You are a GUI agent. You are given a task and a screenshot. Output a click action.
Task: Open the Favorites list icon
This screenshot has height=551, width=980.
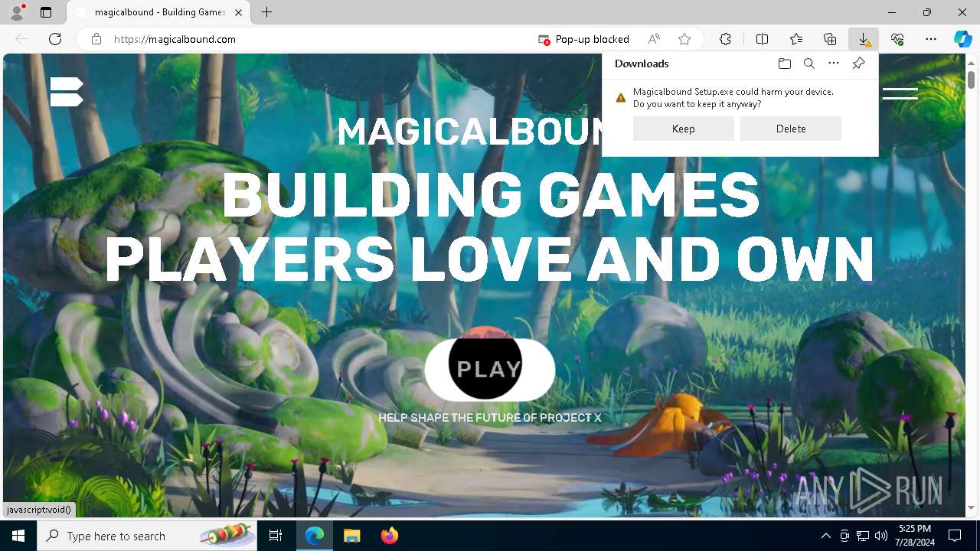[x=796, y=39]
